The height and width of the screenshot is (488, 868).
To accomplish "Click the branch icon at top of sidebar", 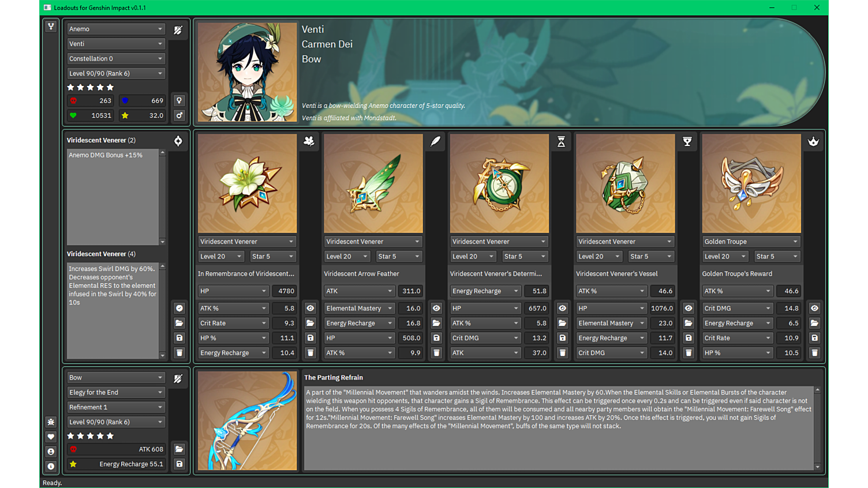I will pyautogui.click(x=51, y=27).
